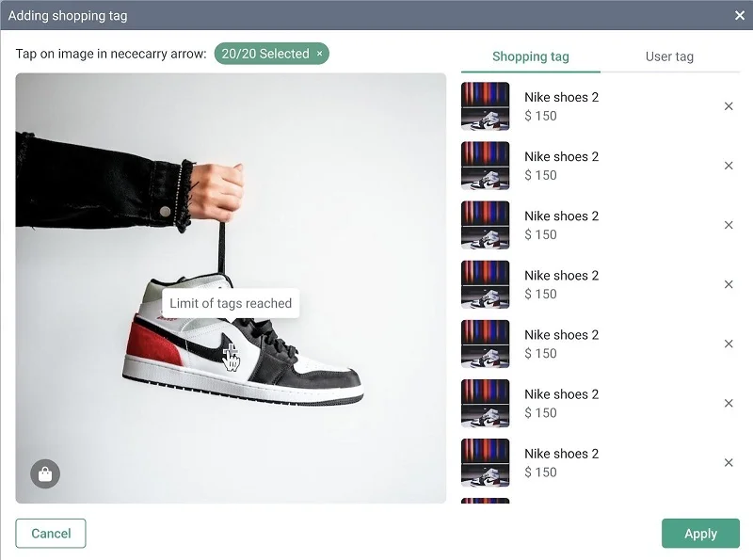Select the first Nike shoes 2 thumbnail
The width and height of the screenshot is (753, 560).
(x=486, y=106)
